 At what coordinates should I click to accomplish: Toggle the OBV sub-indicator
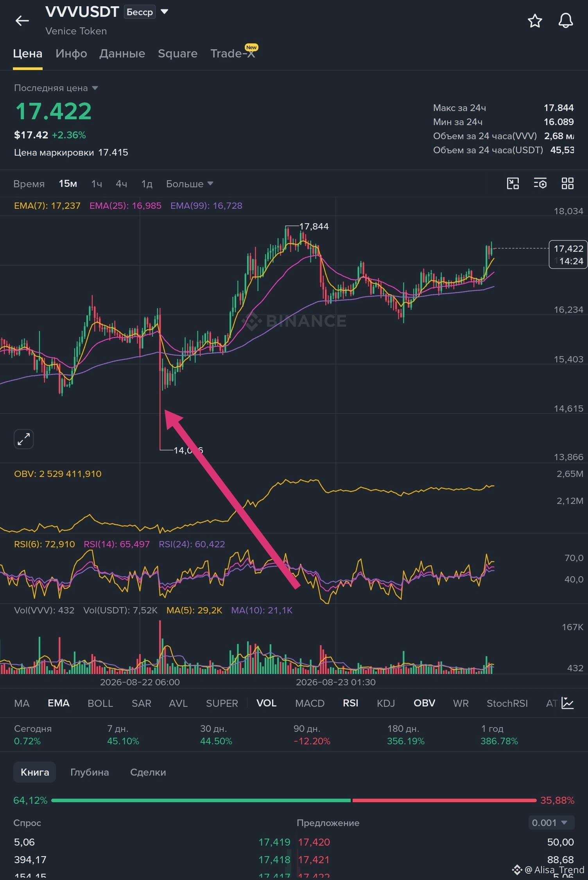[x=424, y=703]
